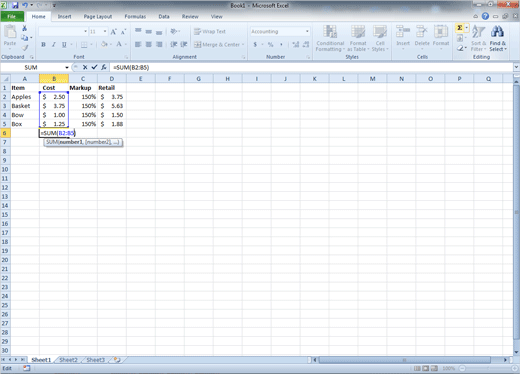Screen dimensions: 520x374
Task: Open Cell Styles gallery
Action: point(380,38)
